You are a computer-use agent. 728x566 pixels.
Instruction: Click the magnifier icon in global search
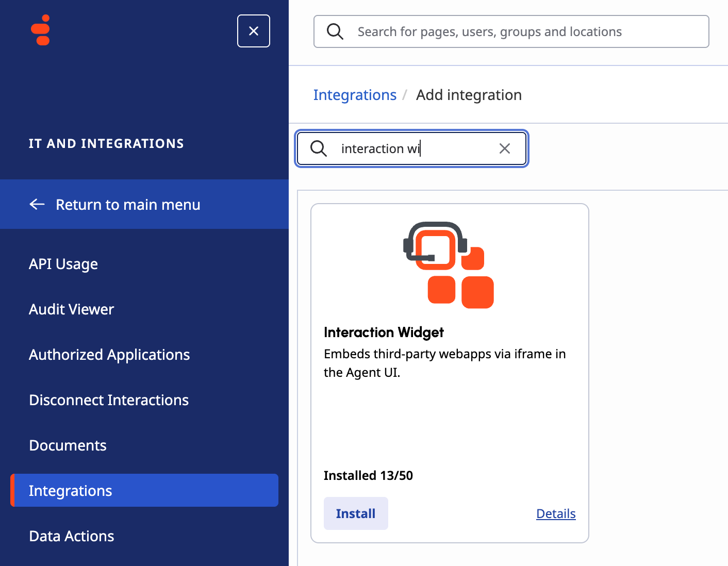(335, 31)
